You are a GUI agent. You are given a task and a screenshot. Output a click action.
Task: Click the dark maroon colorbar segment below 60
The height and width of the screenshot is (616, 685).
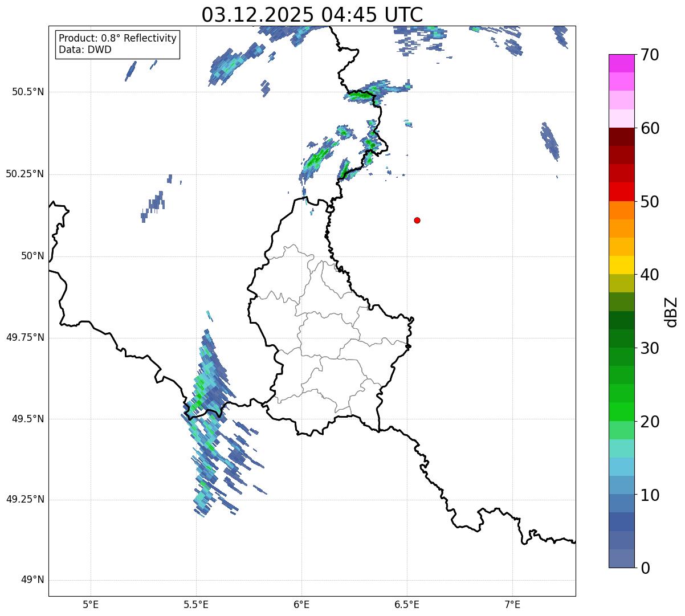point(622,137)
